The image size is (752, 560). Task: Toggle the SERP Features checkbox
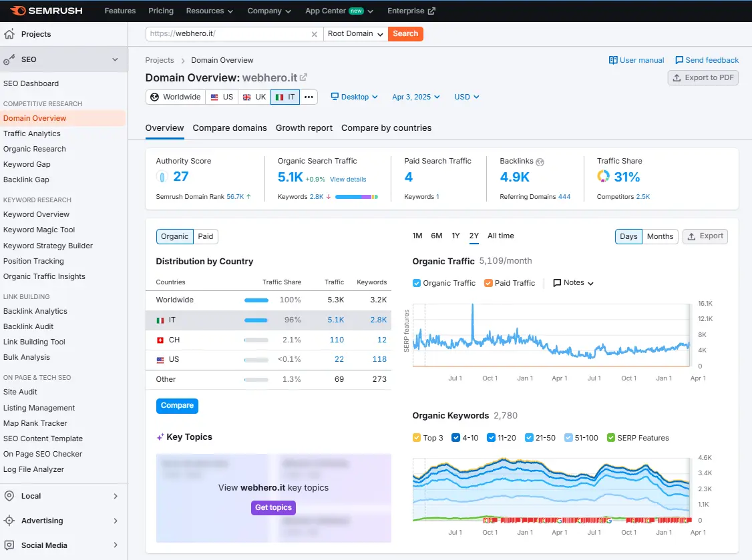coord(611,438)
